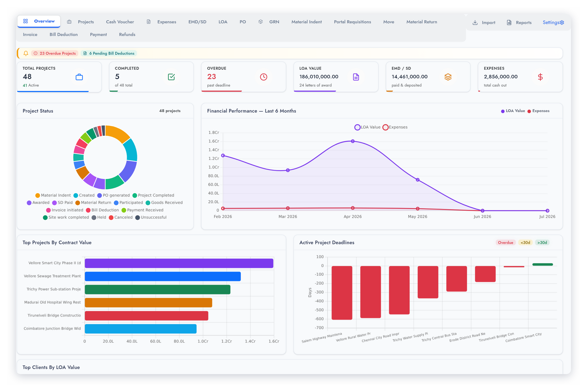Viewport: 587px width, 392px height.
Task: Go to the Invoice tab
Action: (30, 35)
